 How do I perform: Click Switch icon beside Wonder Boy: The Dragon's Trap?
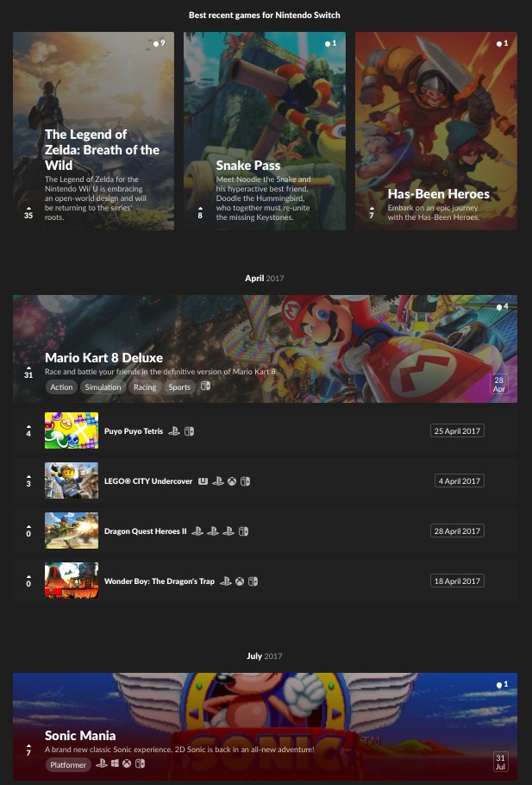253,581
